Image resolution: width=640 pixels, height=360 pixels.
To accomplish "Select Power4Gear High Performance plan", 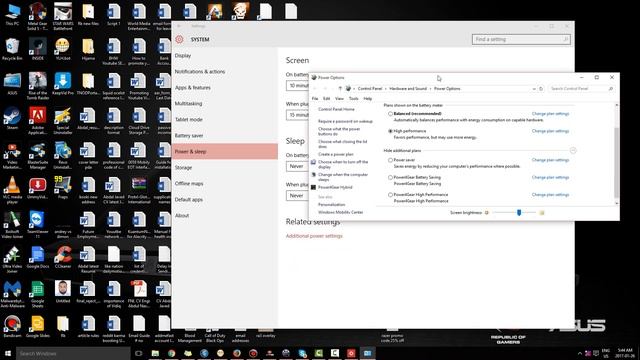I will click(x=390, y=195).
